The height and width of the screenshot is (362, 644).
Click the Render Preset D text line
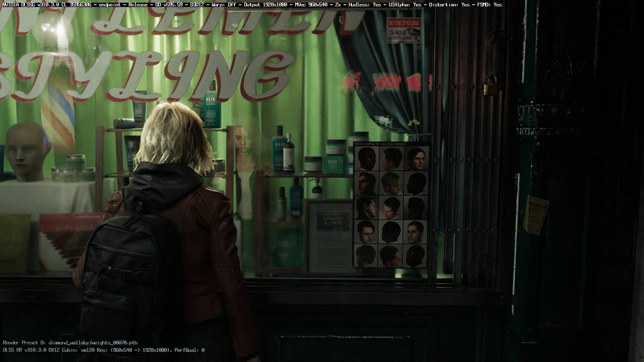(70, 342)
